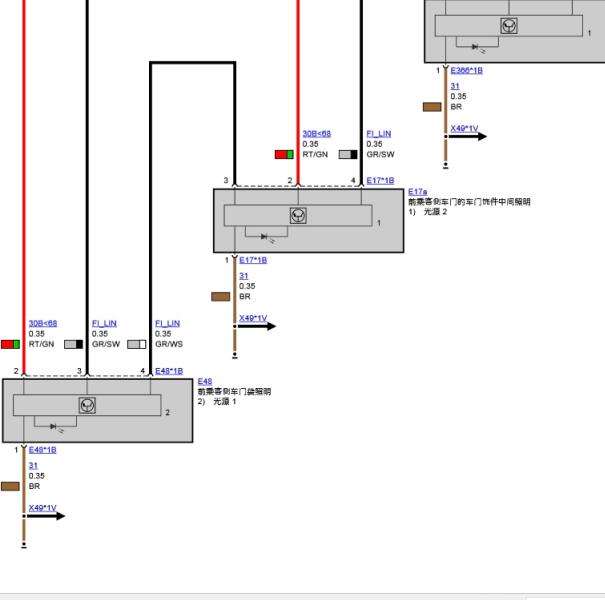Open the E17a component link
The image size is (605, 600).
417,191
